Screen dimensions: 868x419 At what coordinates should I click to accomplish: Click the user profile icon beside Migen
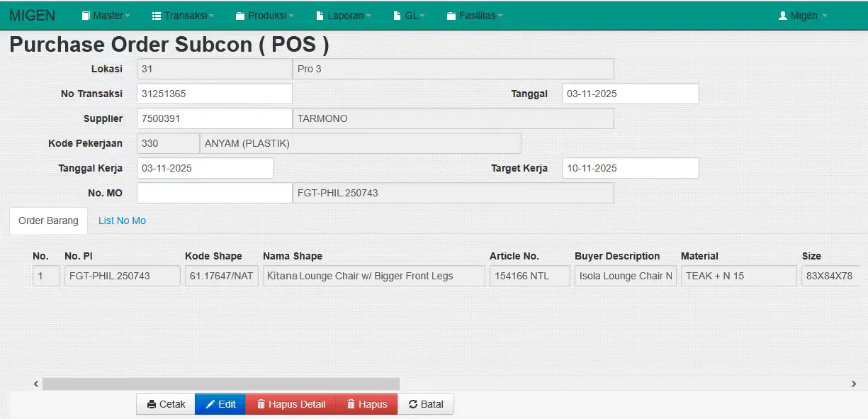(x=783, y=16)
